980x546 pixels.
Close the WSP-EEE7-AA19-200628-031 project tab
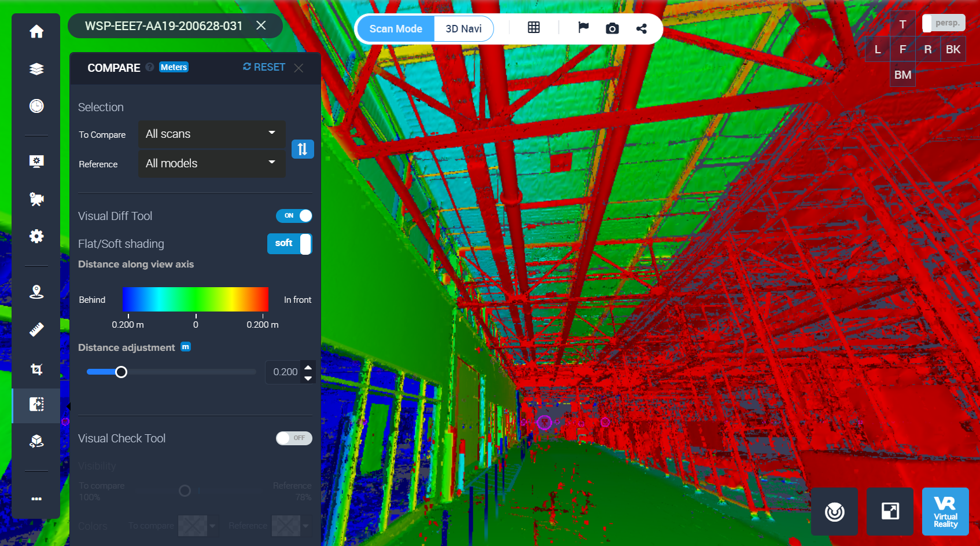[261, 25]
